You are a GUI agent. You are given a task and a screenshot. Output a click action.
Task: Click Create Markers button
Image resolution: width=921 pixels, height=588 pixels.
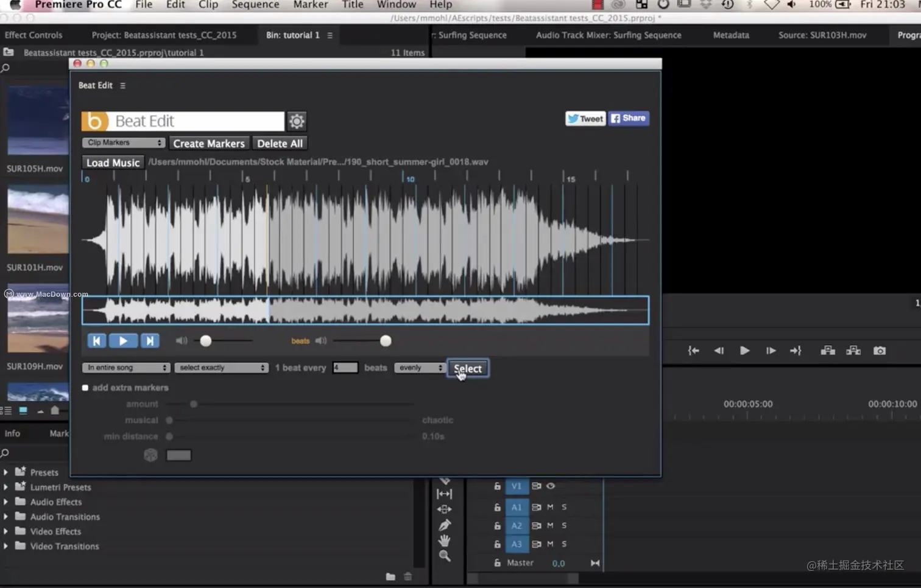click(209, 144)
